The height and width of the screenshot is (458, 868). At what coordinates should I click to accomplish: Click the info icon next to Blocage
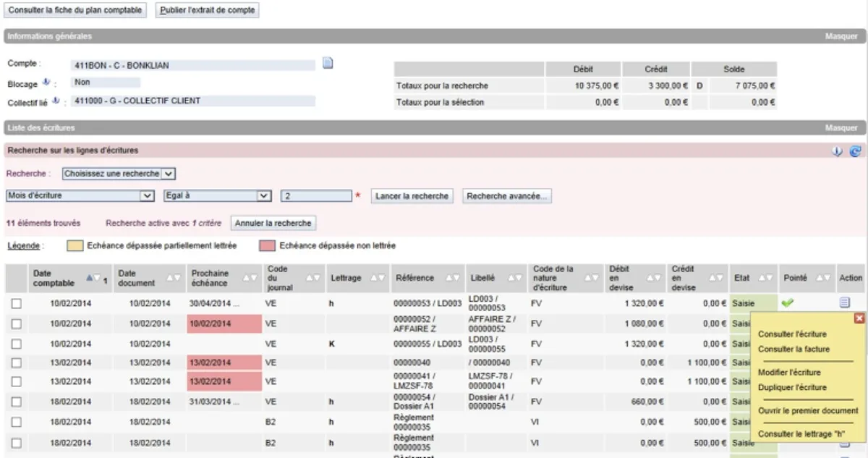tap(46, 83)
